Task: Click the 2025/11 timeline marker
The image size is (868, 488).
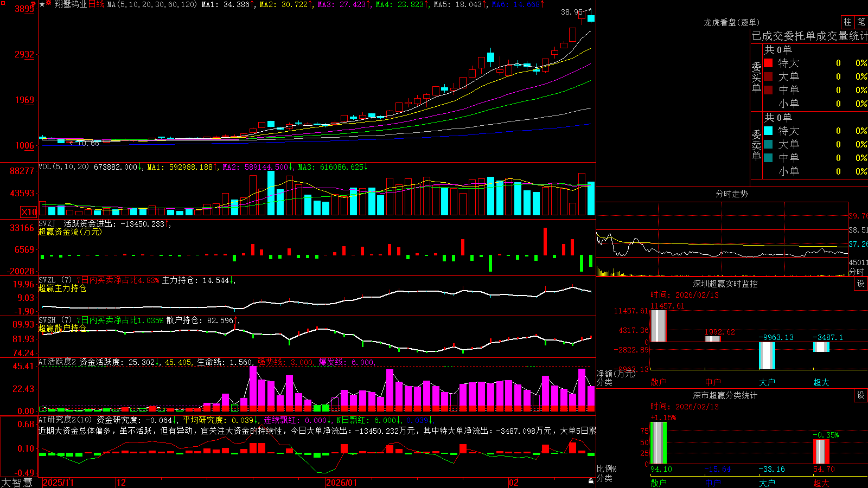Action: click(x=58, y=483)
